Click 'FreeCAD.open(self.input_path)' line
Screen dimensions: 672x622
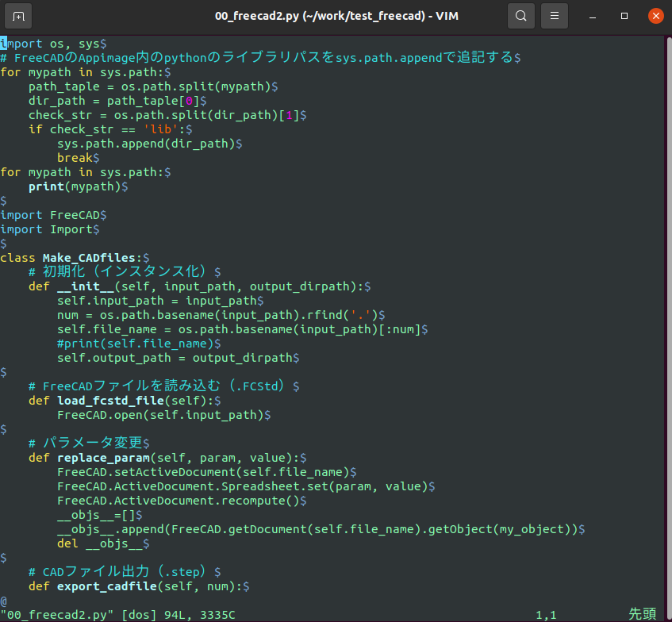point(163,415)
